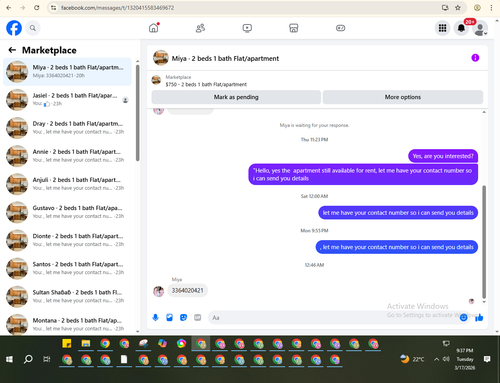Viewport: 500px width, 383px height.
Task: Click Mark as pending button
Action: [236, 97]
